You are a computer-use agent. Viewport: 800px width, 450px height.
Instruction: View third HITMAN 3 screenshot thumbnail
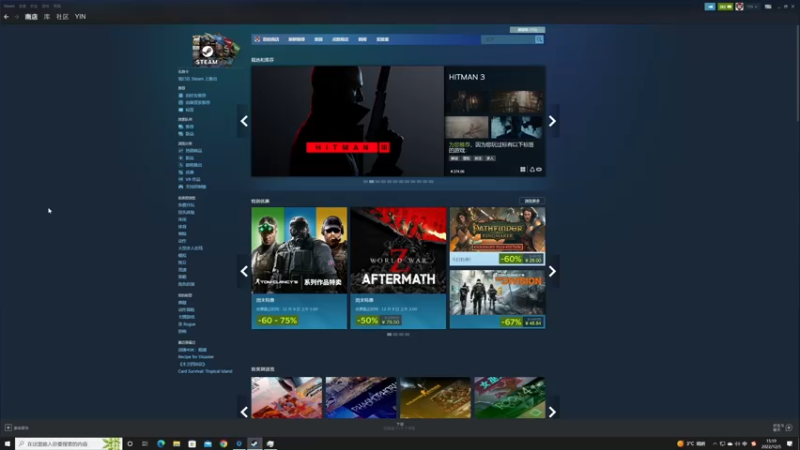pos(467,128)
